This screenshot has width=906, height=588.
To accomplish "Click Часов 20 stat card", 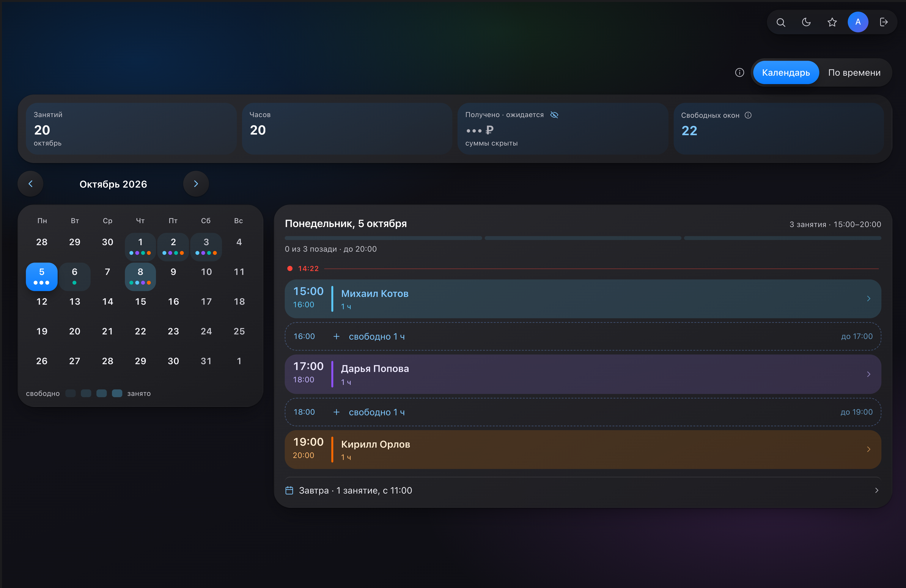I will click(x=347, y=129).
